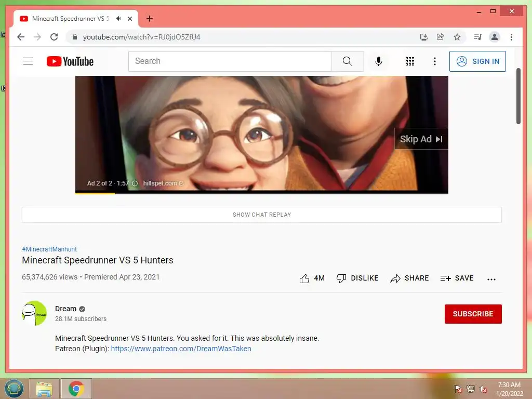Open the media control icon in Chrome toolbar

click(478, 37)
